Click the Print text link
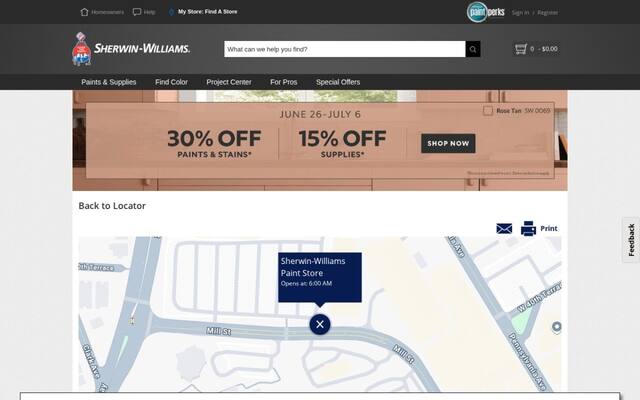Image resolution: width=640 pixels, height=400 pixels. [x=549, y=229]
